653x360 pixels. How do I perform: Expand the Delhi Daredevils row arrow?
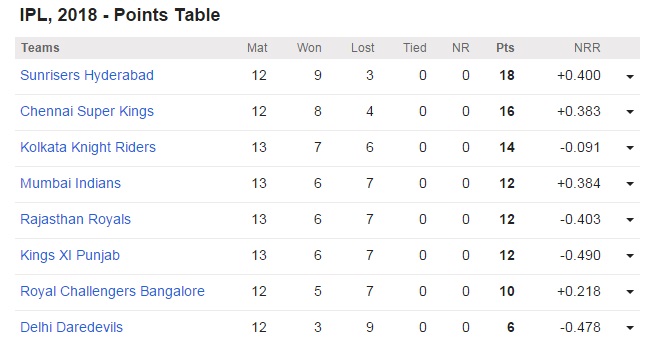[x=630, y=328]
